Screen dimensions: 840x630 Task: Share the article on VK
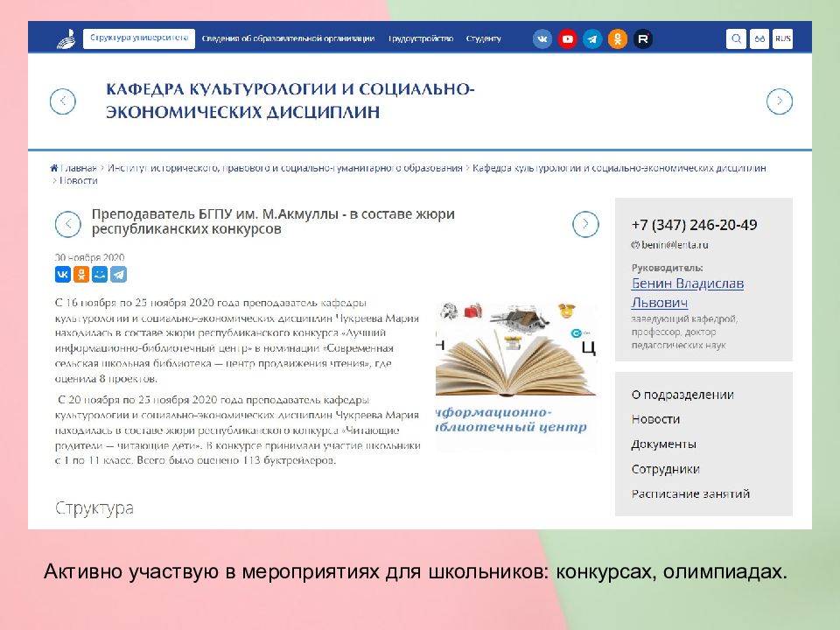click(63, 274)
